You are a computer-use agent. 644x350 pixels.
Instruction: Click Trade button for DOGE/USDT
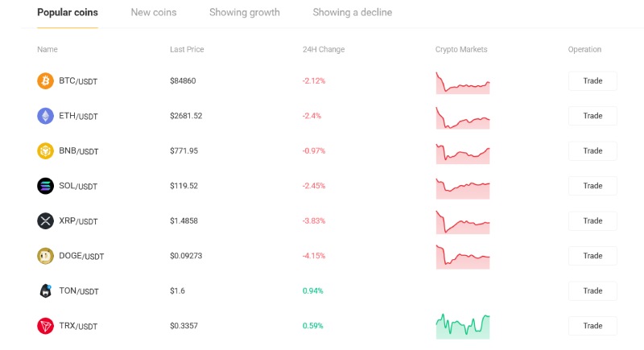tap(592, 256)
